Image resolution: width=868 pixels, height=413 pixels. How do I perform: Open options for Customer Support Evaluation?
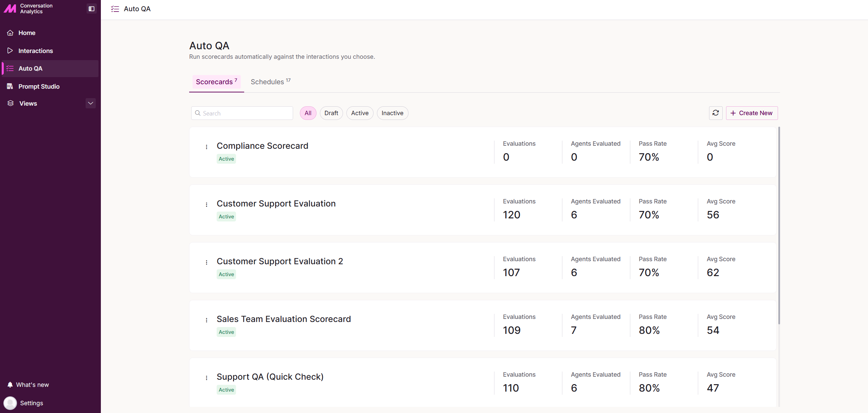(x=206, y=205)
